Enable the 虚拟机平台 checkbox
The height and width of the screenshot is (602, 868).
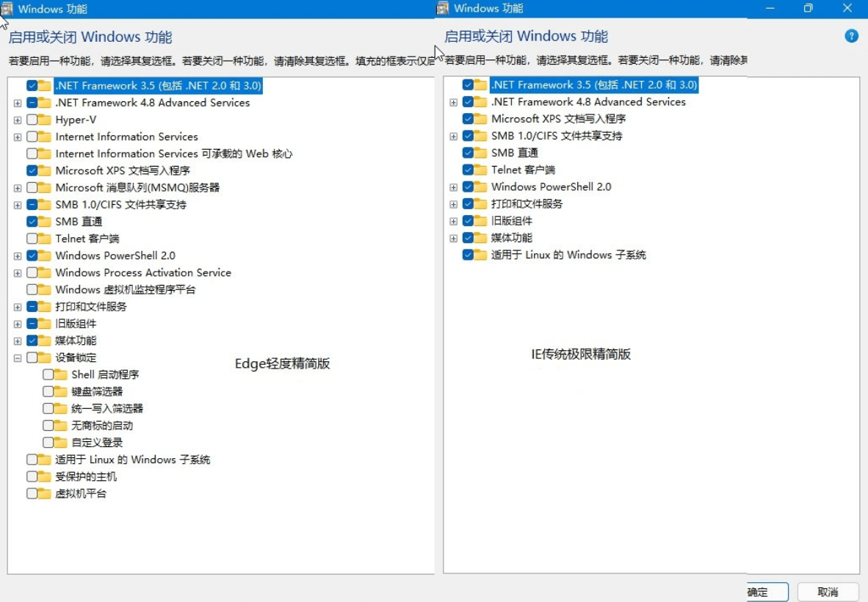pos(32,493)
